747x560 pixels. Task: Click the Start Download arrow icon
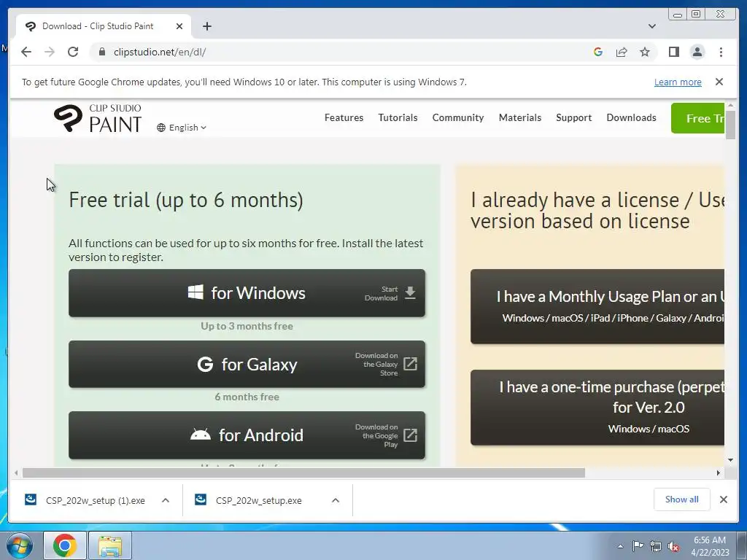click(x=410, y=293)
